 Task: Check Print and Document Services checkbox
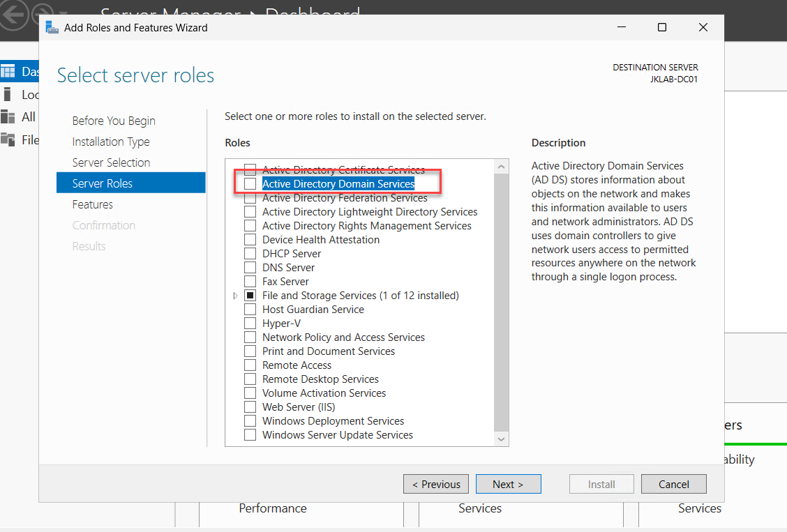tap(250, 351)
